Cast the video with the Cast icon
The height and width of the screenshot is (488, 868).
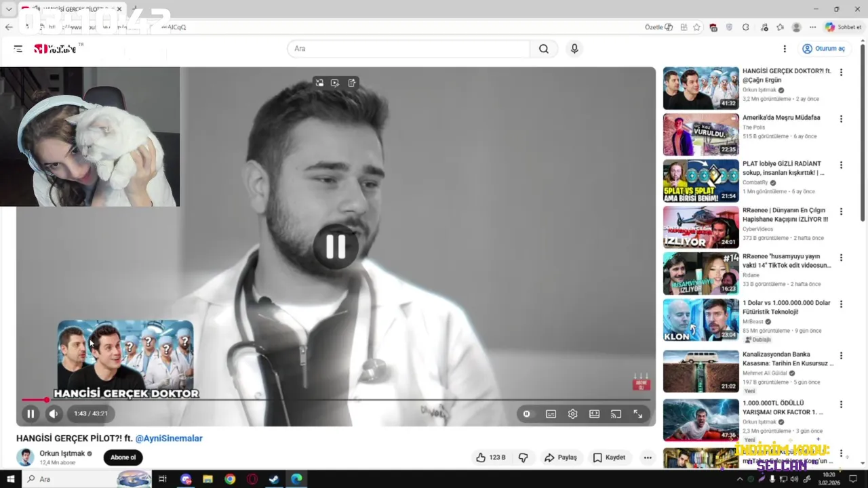pos(616,414)
